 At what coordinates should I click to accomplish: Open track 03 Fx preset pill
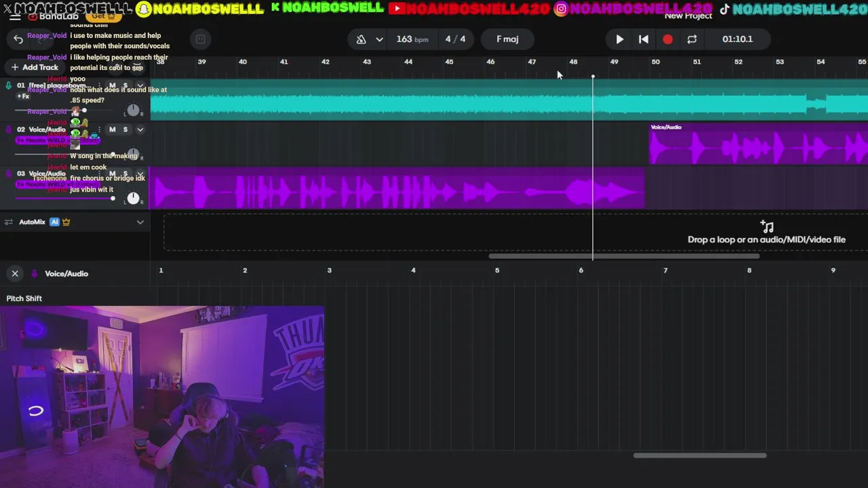[x=57, y=184]
